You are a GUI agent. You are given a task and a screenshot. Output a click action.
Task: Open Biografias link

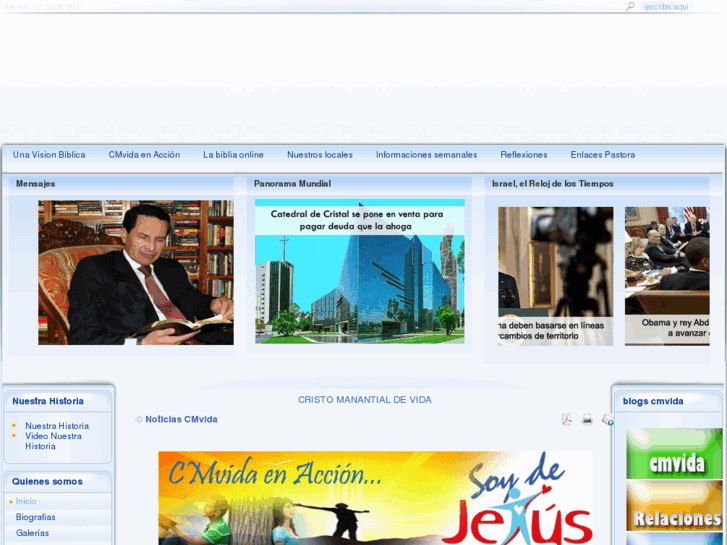[x=36, y=517]
